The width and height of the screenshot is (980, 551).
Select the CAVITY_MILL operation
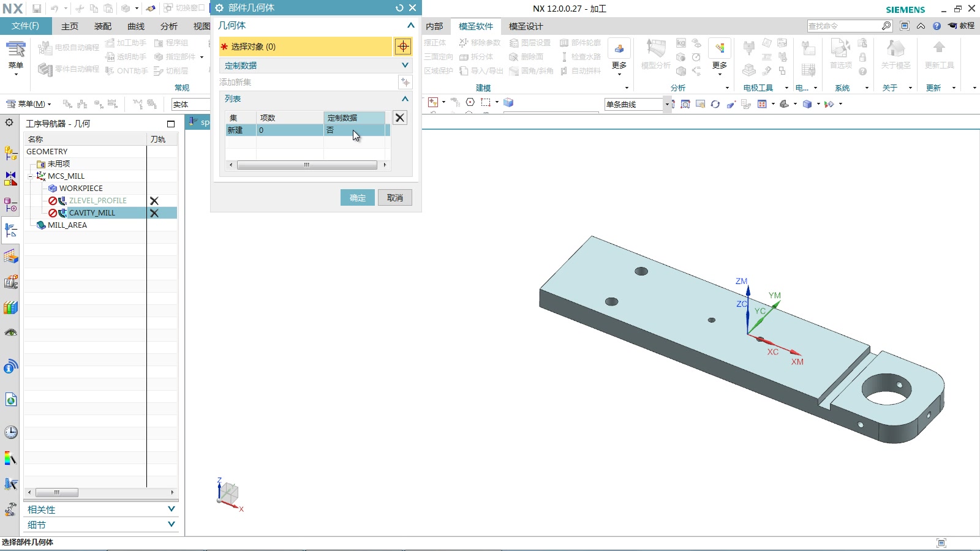[x=92, y=213]
